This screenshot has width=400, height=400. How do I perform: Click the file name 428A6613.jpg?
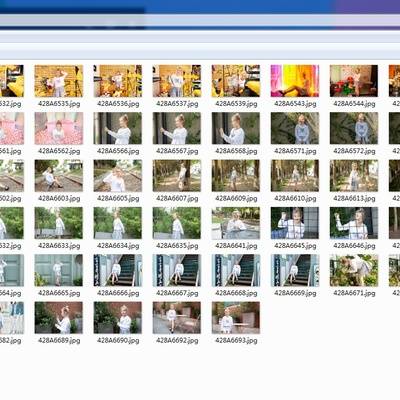354,198
